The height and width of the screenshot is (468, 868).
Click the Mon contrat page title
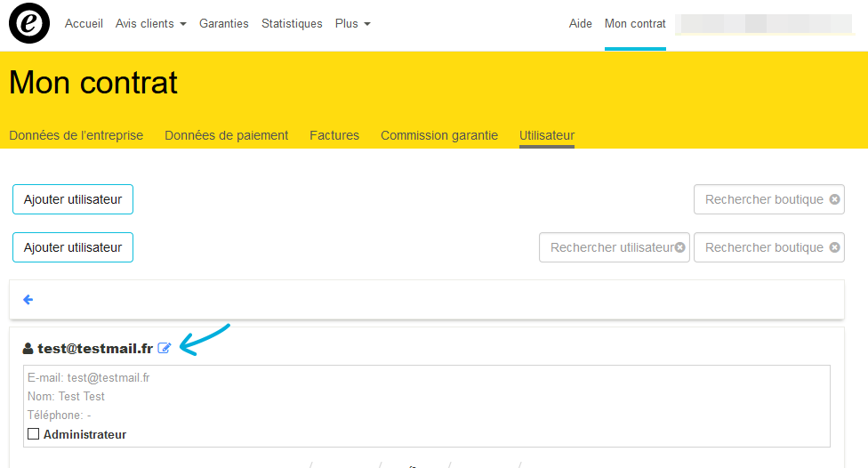(93, 83)
